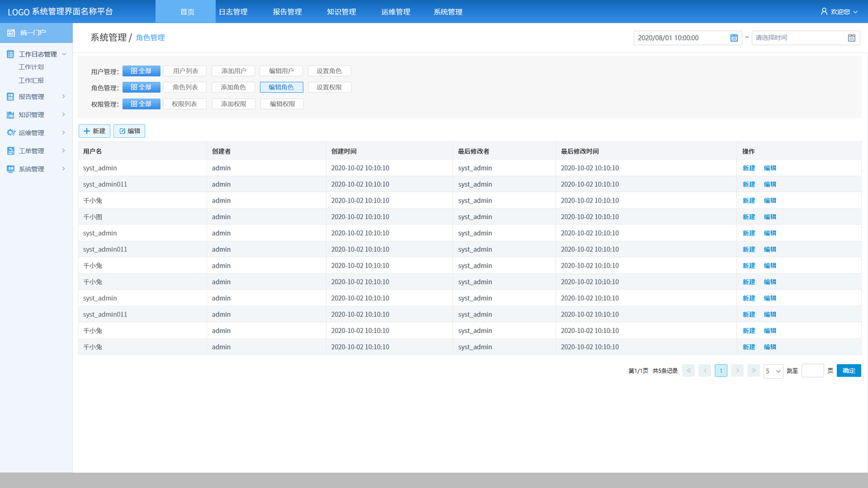Viewport: 868px width, 488px height.
Task: Expand the 运维管理 sidebar section
Action: click(x=64, y=133)
